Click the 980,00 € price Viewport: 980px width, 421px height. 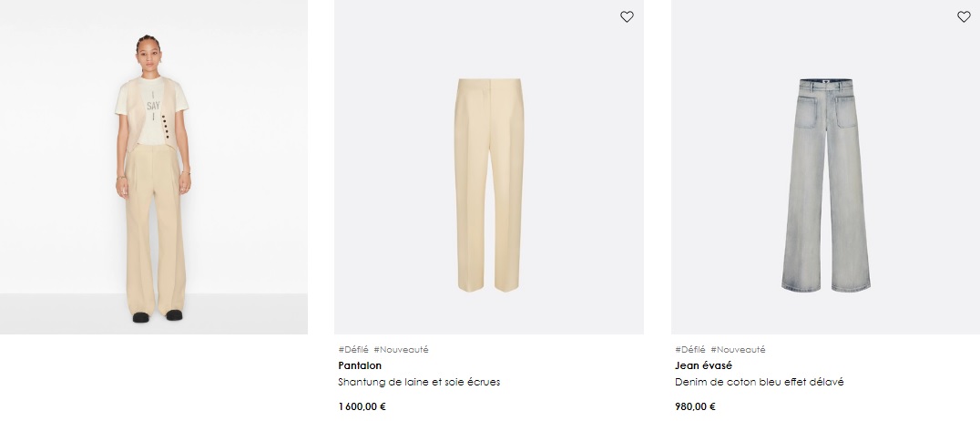pos(696,406)
